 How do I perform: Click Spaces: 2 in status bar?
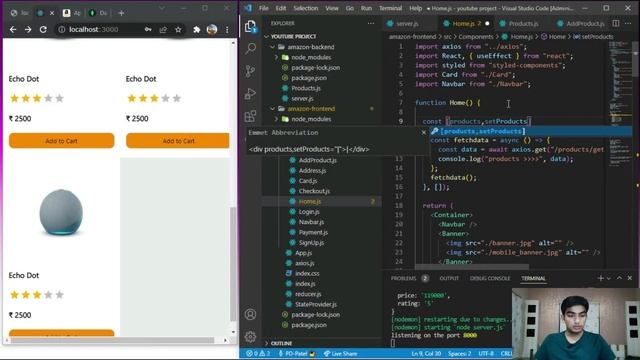460,353
